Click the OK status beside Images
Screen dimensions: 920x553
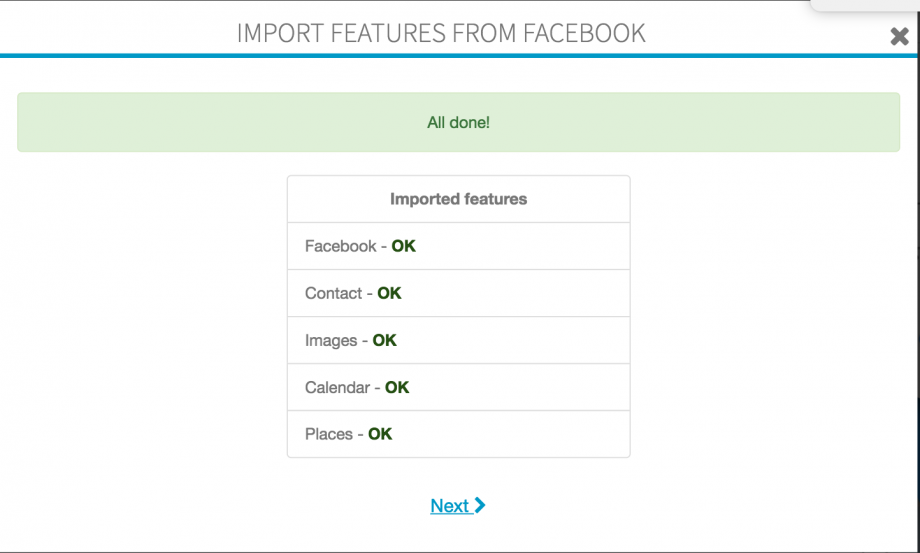click(x=385, y=340)
